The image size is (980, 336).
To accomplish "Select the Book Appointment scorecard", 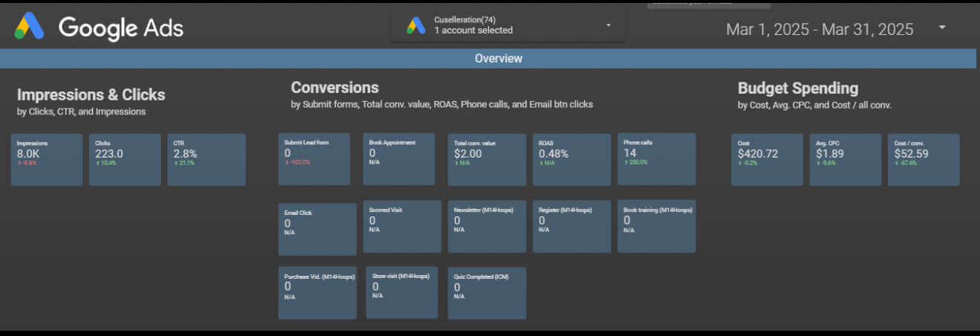I will point(399,159).
